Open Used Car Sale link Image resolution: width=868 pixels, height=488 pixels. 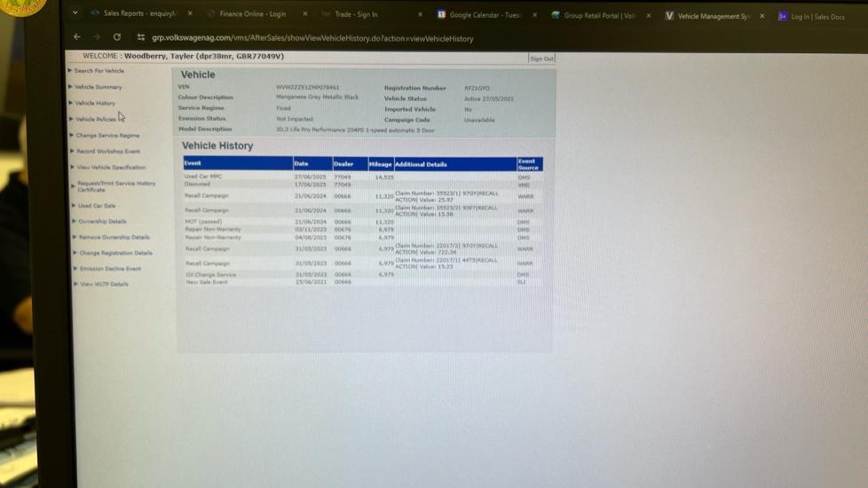coord(97,205)
